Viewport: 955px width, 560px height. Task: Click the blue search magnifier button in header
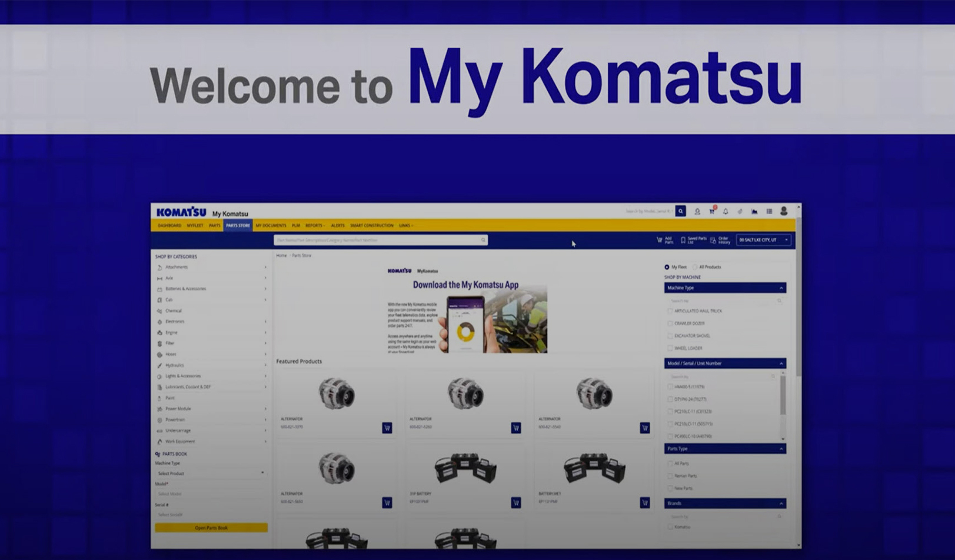pyautogui.click(x=681, y=211)
